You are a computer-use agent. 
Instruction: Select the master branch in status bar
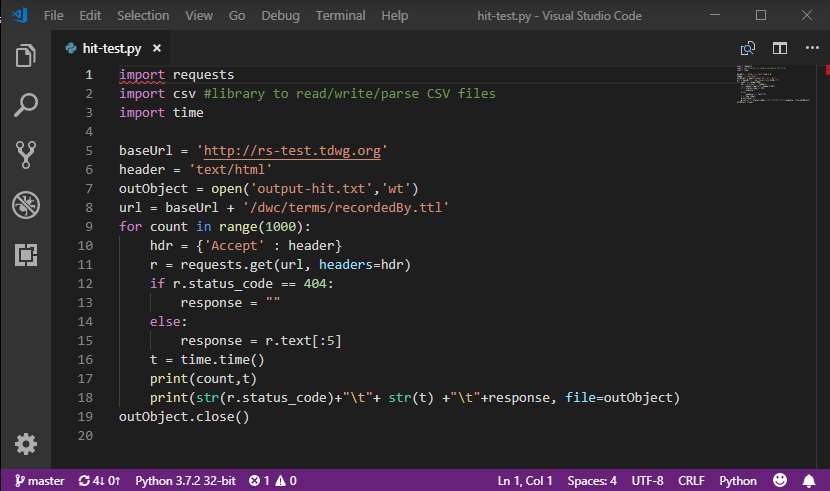[40, 481]
